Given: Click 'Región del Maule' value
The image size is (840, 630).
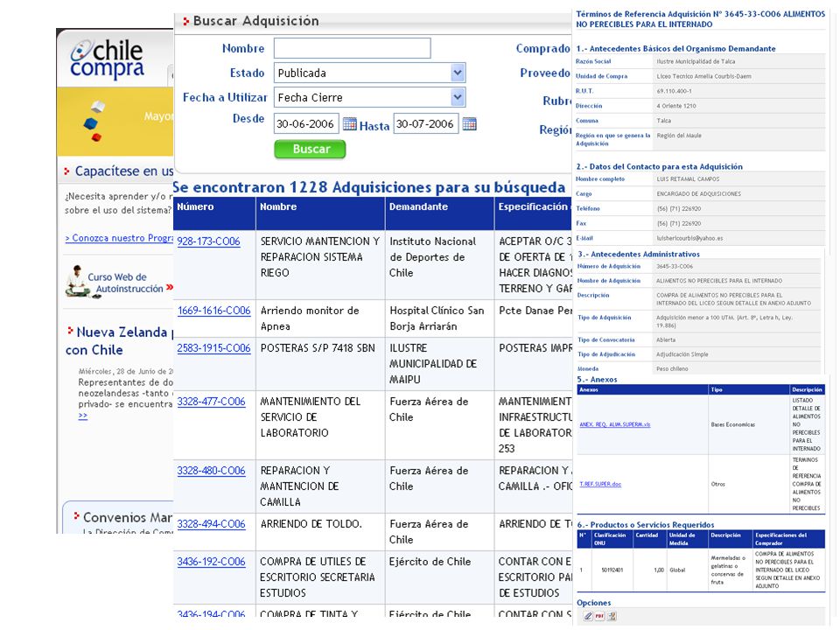Looking at the screenshot, I should point(679,136).
